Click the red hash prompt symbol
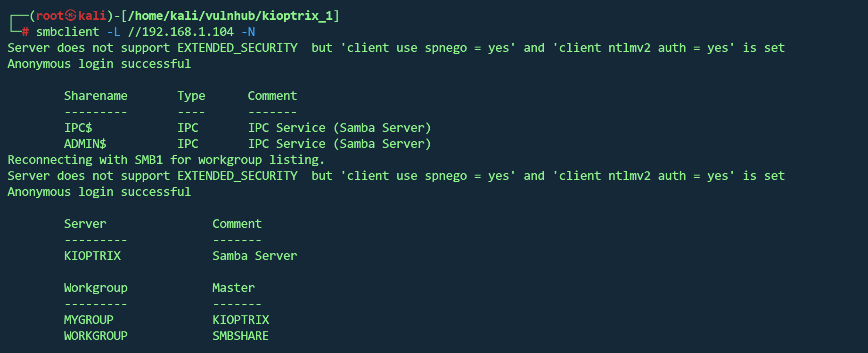The height and width of the screenshot is (353, 868). (25, 32)
